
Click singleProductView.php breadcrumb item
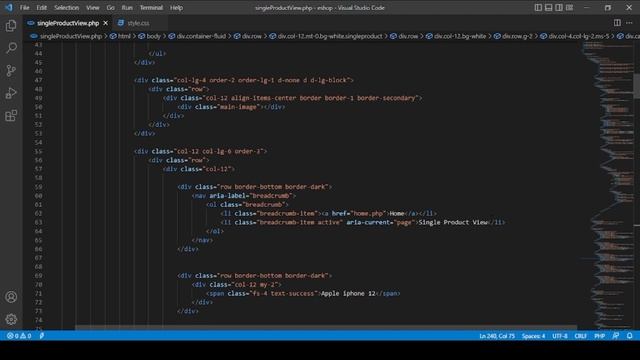71,36
